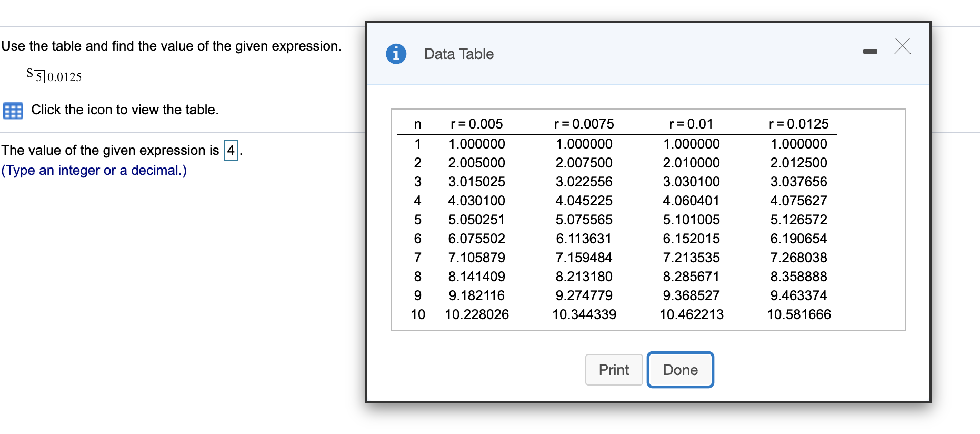Screen dimensions: 980x434
Task: Click the expression s5|0.0125
Action: click(54, 75)
